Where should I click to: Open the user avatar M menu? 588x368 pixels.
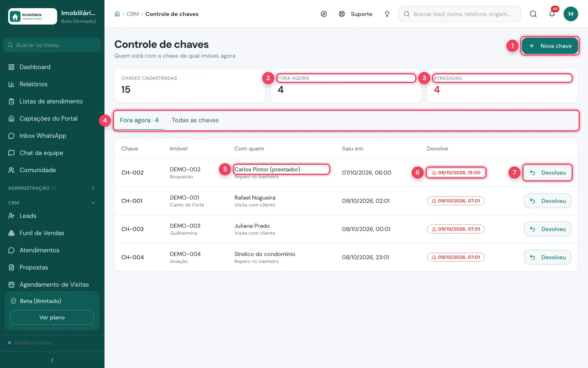[x=571, y=14]
